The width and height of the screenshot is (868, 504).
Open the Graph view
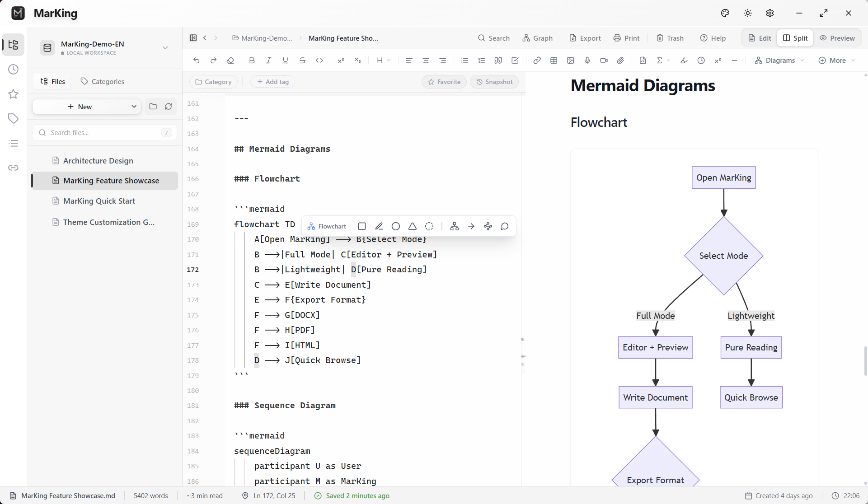[538, 38]
